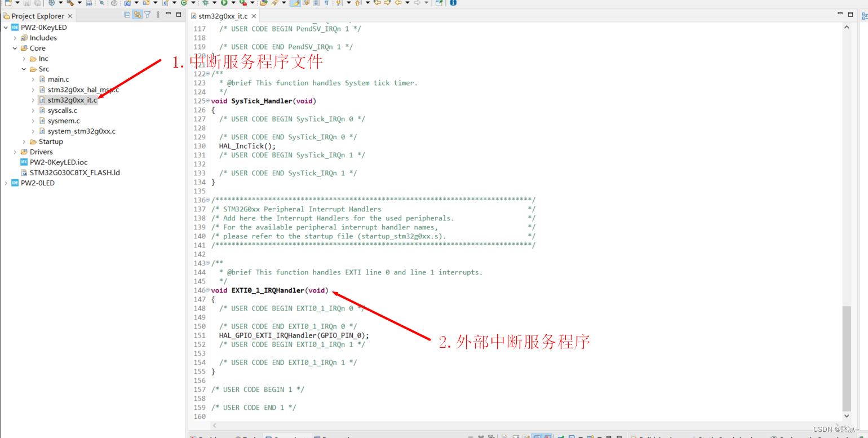Expand the PW2-0LED project

pos(6,183)
